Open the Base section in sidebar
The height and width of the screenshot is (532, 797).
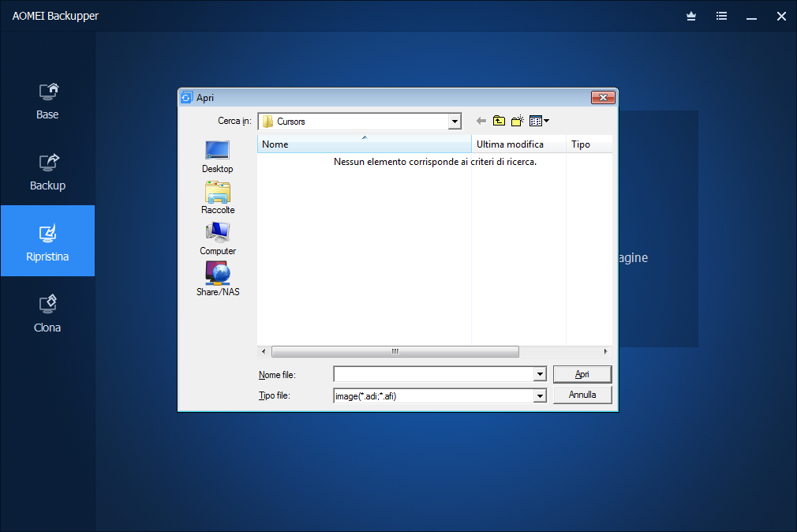[x=47, y=102]
